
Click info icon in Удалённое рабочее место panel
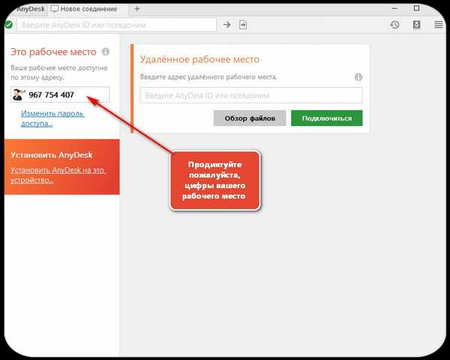click(x=358, y=77)
